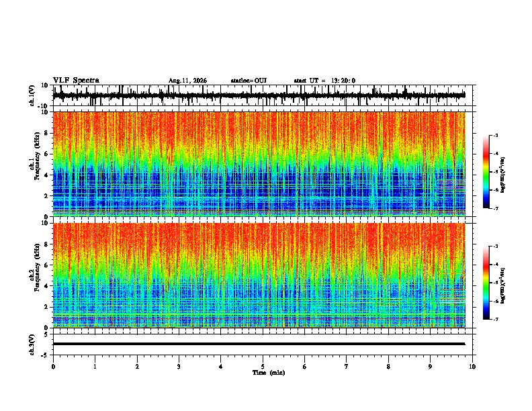Click the ch.2 spectrogram plot area
This screenshot has height=411, width=532.
point(259,275)
